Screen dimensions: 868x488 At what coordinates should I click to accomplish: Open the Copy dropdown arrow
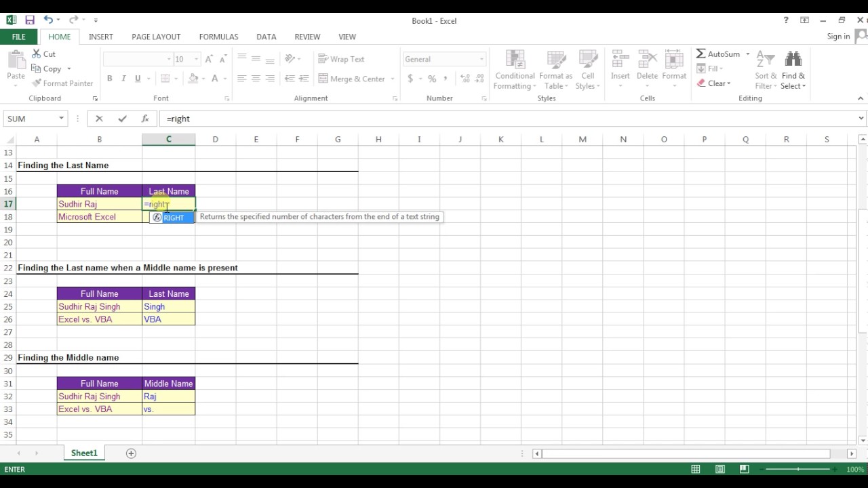(x=68, y=68)
